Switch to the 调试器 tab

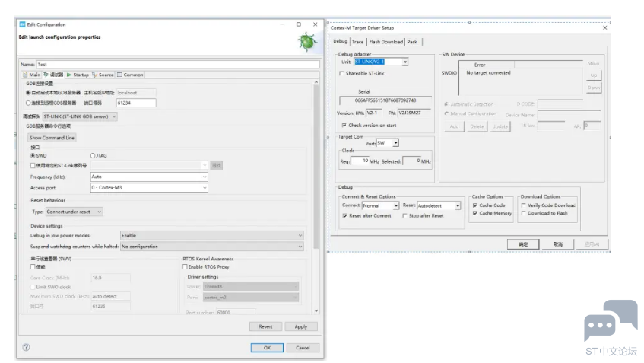(x=53, y=75)
